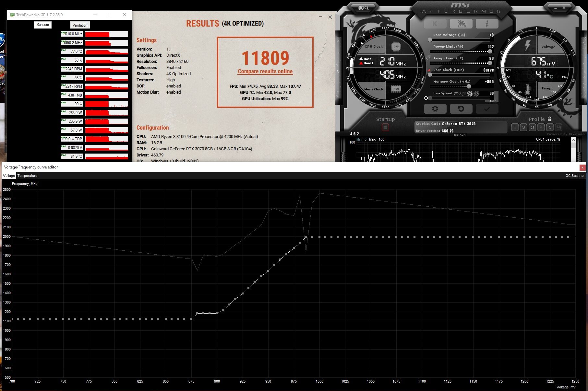Open the Validation tab in GPU-Z

point(80,25)
